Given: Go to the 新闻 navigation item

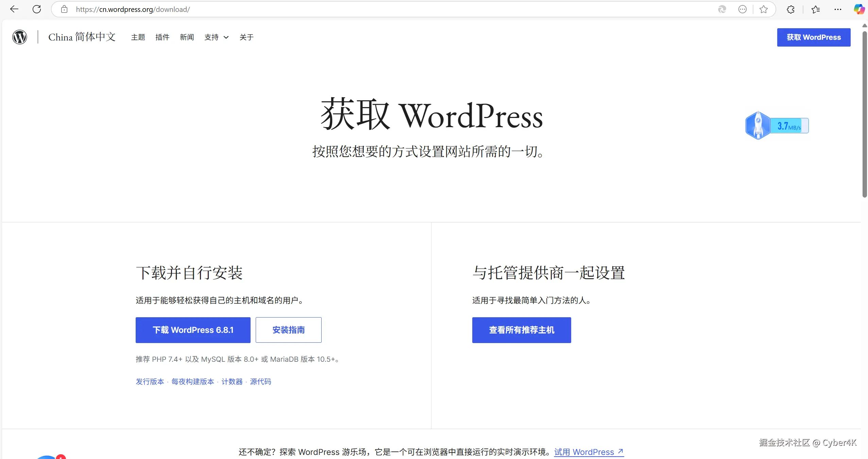Looking at the screenshot, I should [x=187, y=37].
